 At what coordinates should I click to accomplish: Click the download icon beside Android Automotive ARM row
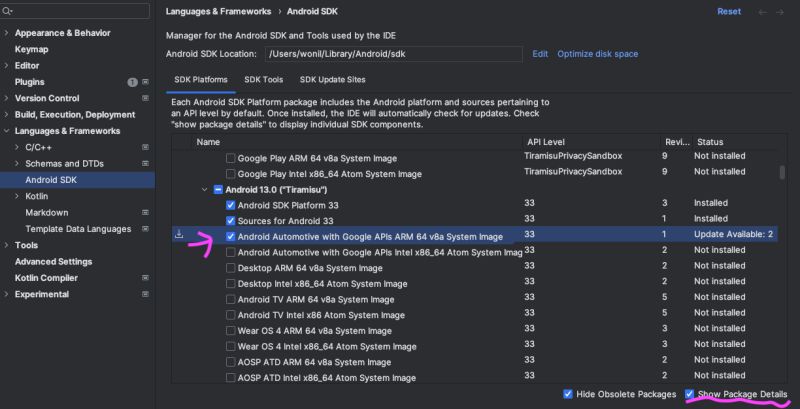tap(179, 235)
